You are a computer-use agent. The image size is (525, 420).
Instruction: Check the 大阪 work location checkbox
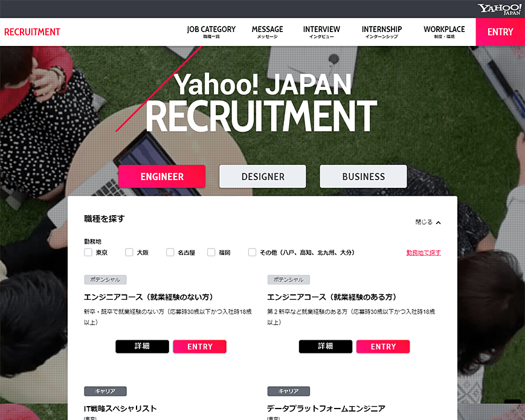coord(129,252)
